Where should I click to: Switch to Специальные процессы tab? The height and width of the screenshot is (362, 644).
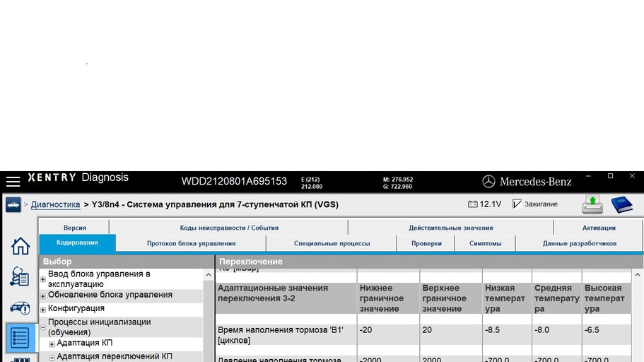click(x=332, y=243)
